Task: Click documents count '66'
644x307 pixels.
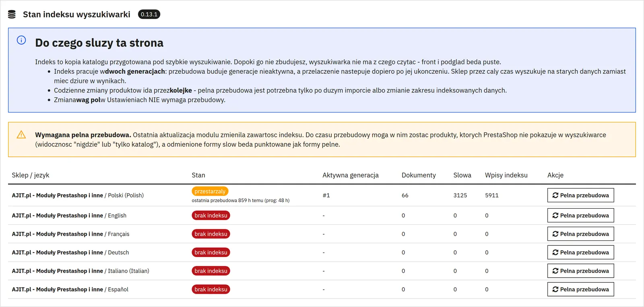Action: (x=405, y=195)
